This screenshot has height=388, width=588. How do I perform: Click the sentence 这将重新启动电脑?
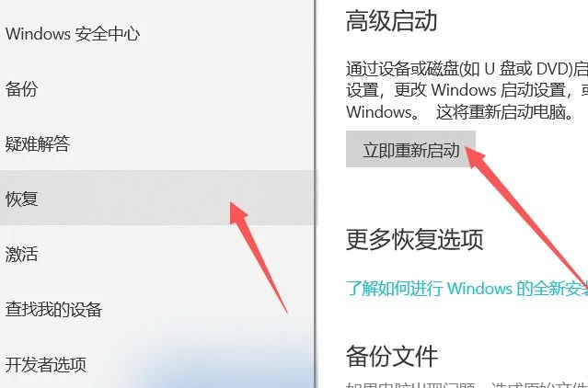[x=505, y=111]
